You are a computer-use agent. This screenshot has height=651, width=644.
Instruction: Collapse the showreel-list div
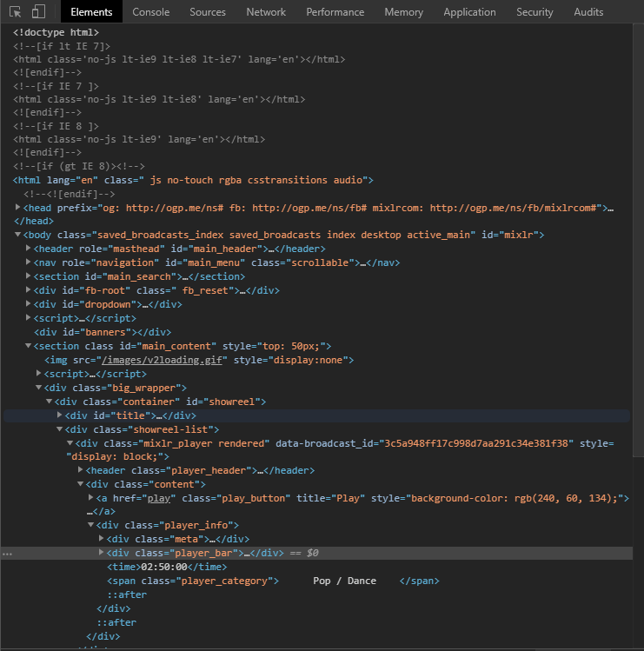tap(59, 428)
